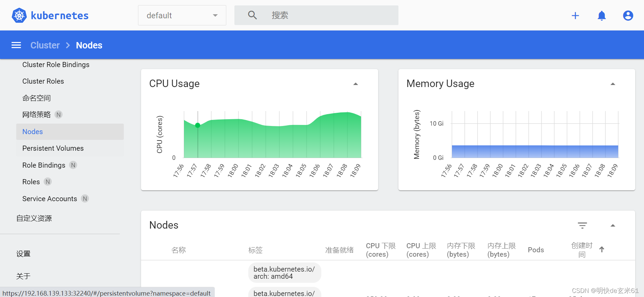Click the kubernetes brand text

(60, 16)
